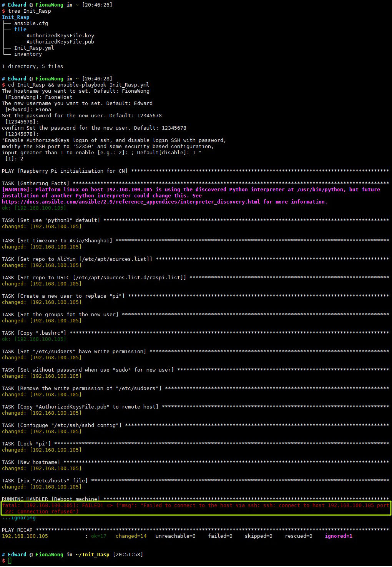Click the 'rescued=0' recap value
Image resolution: width=392 pixels, height=567 pixels.
[299, 536]
